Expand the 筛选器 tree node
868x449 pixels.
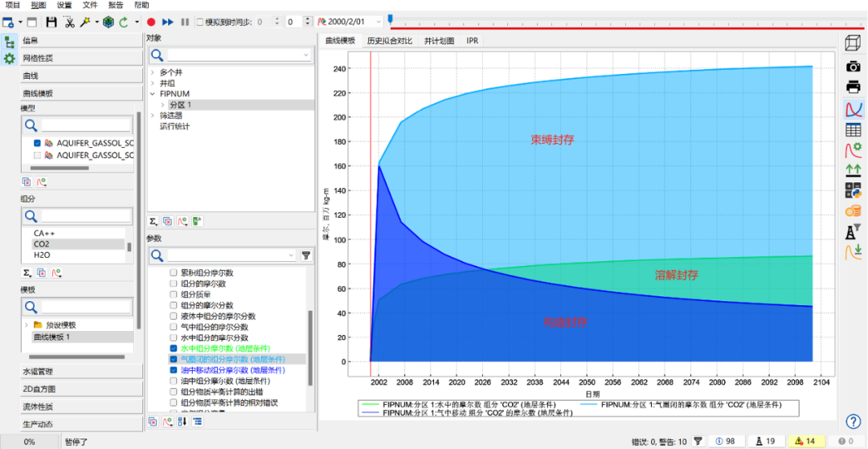pos(153,116)
